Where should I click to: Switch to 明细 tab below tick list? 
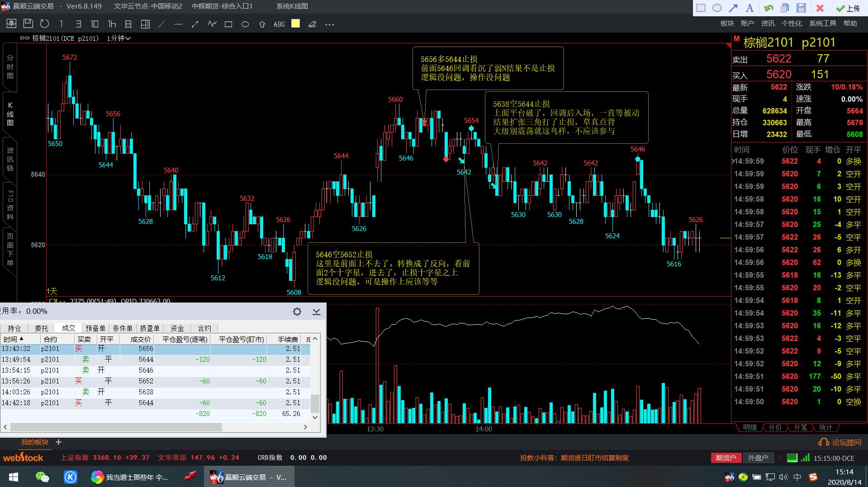point(749,427)
